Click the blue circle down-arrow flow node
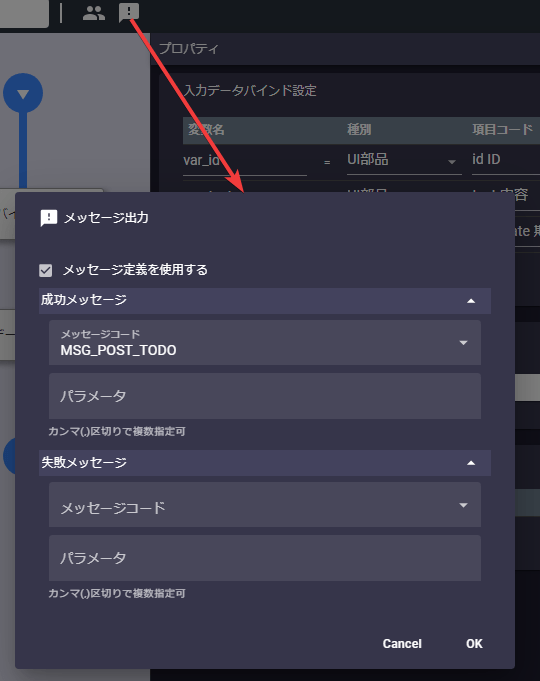Screen dimensions: 540x681 (23, 93)
